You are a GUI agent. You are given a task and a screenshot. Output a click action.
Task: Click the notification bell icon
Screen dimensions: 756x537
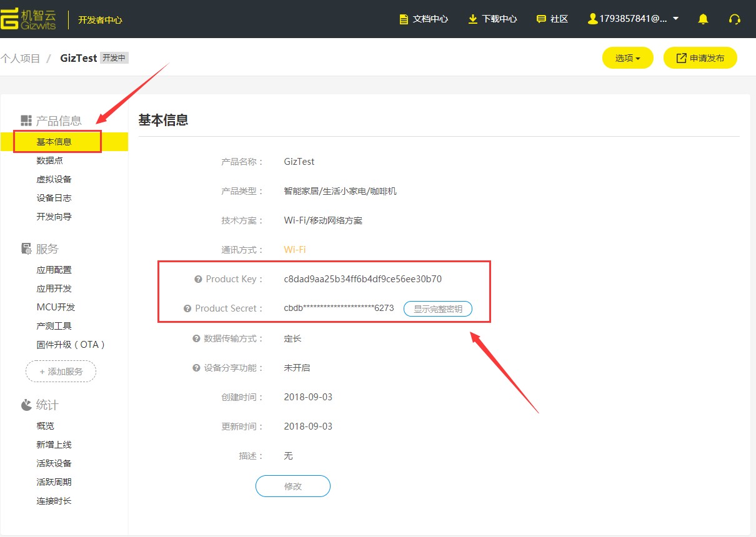[x=703, y=19]
